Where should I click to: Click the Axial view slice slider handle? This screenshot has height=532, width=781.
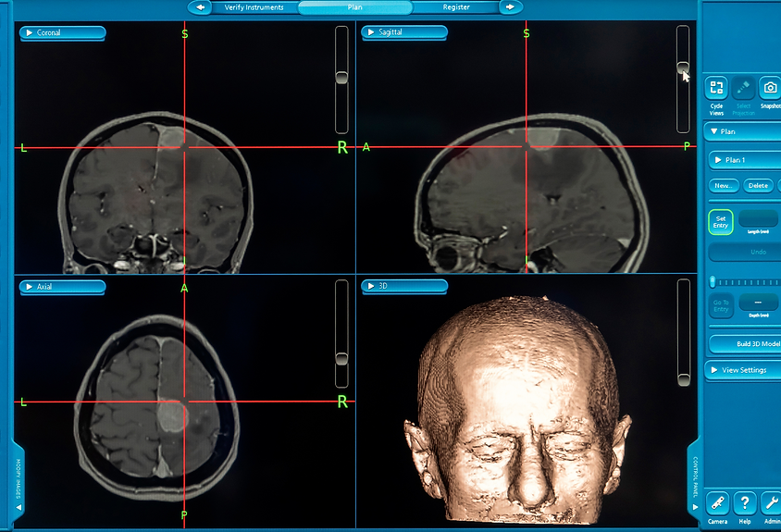pyautogui.click(x=341, y=359)
